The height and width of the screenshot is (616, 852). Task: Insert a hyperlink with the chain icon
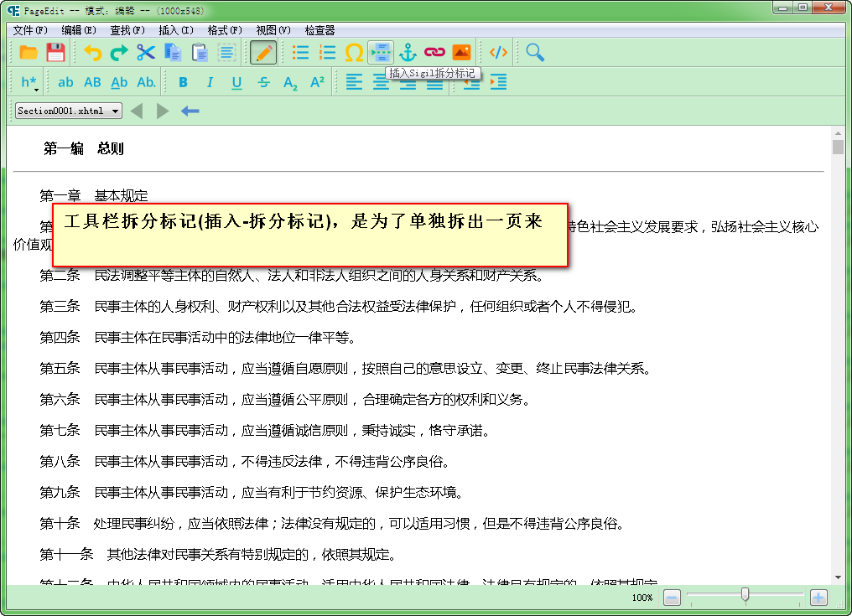(x=434, y=53)
